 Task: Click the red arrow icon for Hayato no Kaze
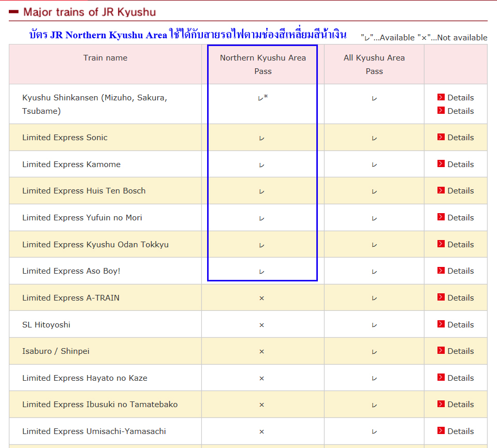tap(441, 378)
